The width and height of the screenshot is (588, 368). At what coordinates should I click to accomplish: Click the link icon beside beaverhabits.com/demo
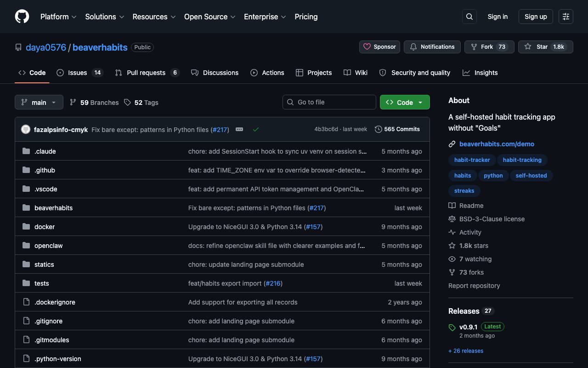coord(452,144)
